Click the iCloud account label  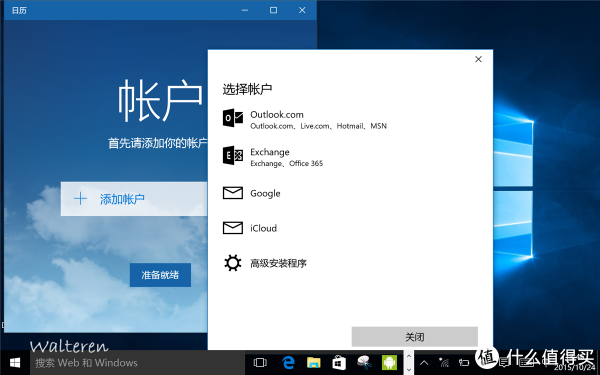coord(263,228)
